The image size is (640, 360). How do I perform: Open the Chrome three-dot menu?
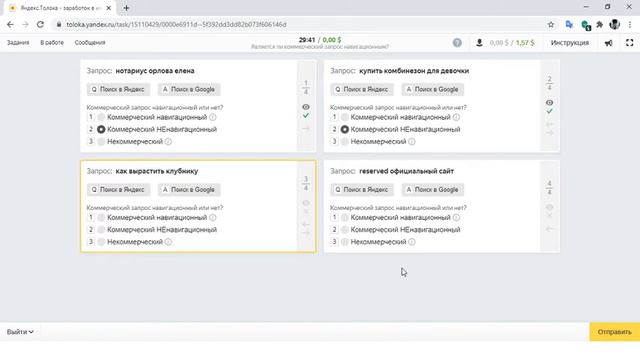point(630,24)
